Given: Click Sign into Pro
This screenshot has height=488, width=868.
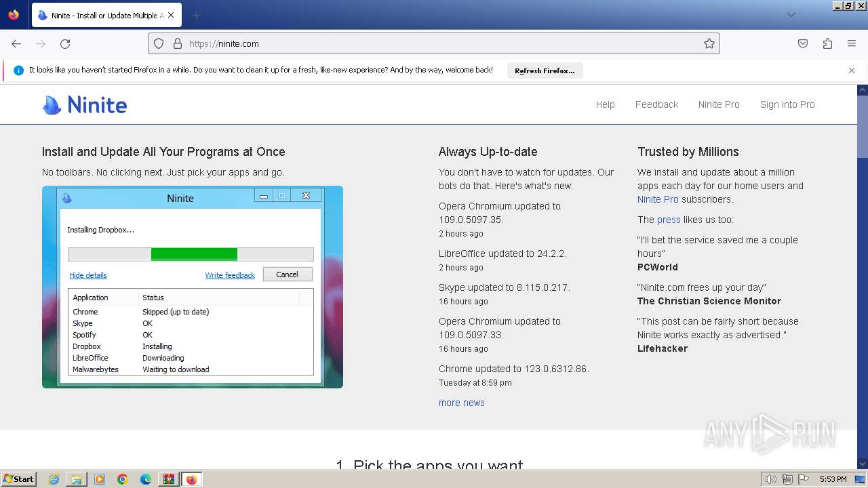Looking at the screenshot, I should click(787, 104).
